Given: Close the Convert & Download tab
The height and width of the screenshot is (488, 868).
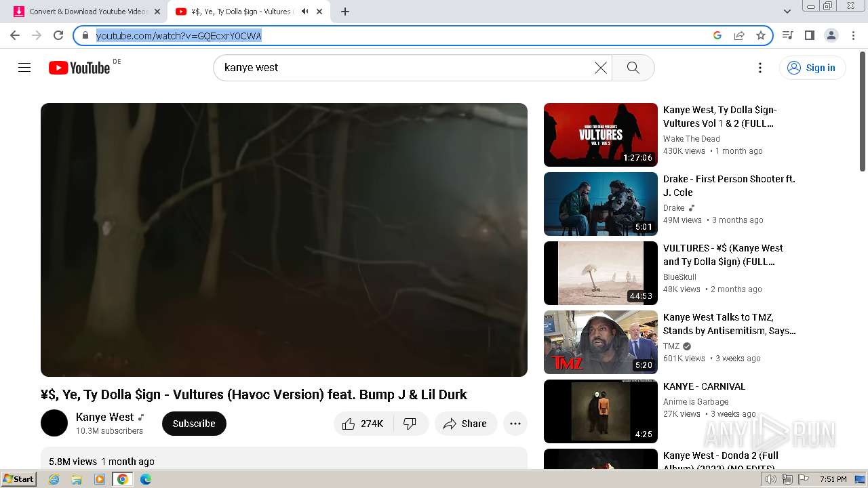Looking at the screenshot, I should coord(157,12).
